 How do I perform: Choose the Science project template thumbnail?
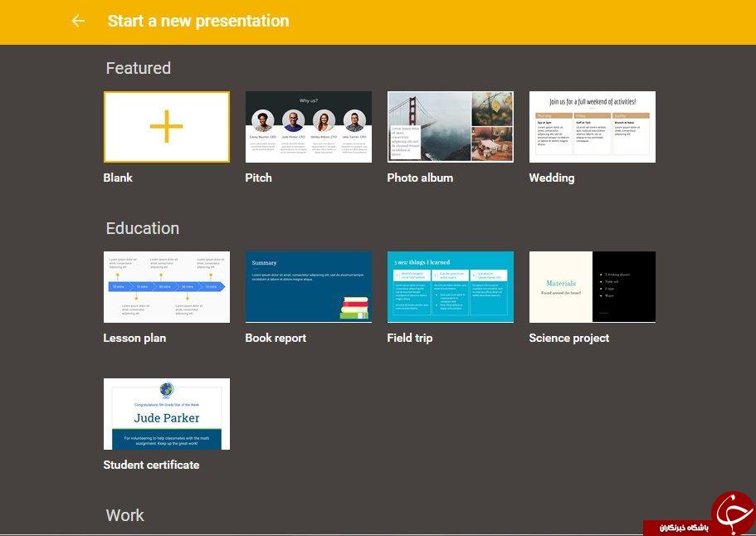592,287
